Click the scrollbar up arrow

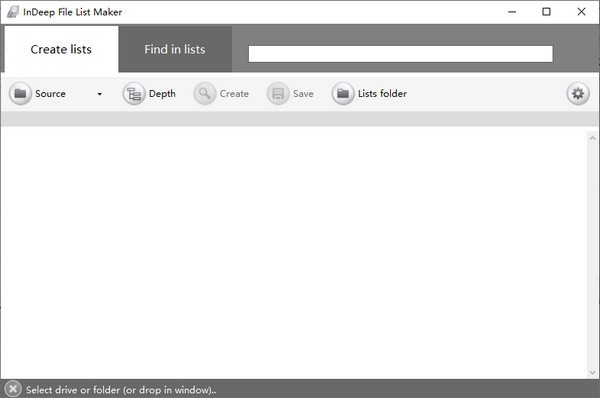tap(592, 138)
